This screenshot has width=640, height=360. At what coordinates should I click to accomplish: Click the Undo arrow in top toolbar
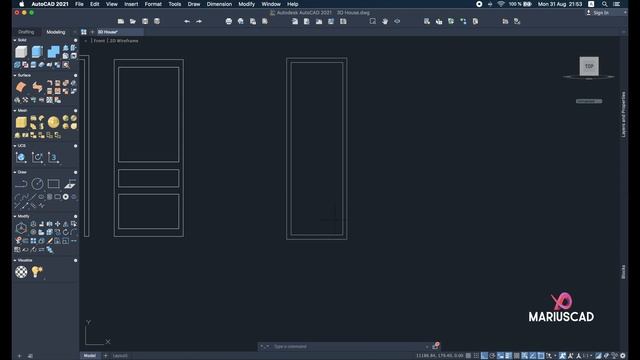coord(187,21)
